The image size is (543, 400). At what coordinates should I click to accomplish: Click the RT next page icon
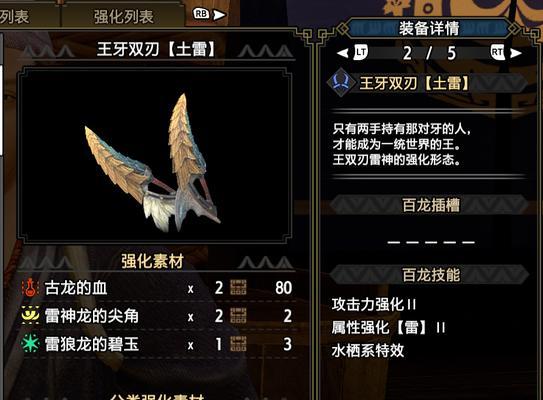click(498, 53)
